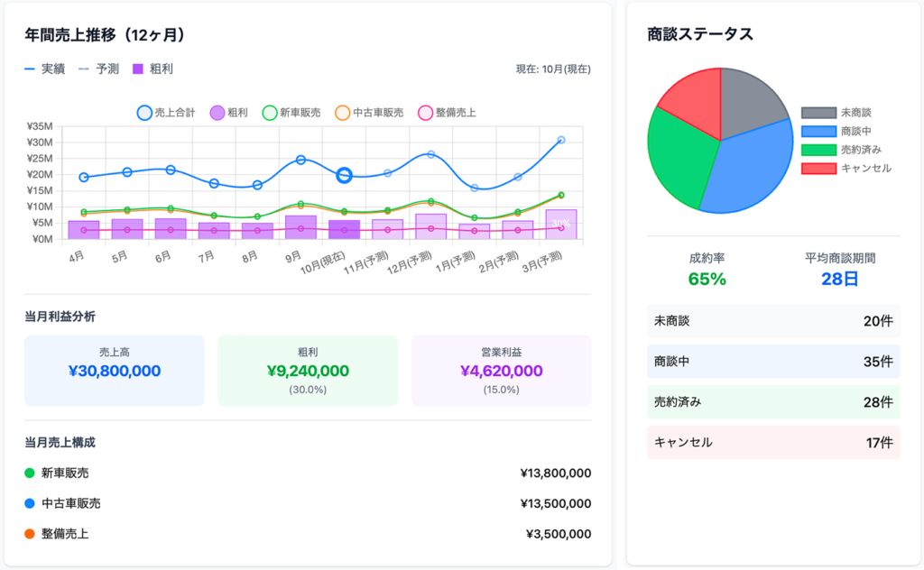Hide the 新車販売 line via legend
Screen dimensions: 924x570
click(x=291, y=113)
